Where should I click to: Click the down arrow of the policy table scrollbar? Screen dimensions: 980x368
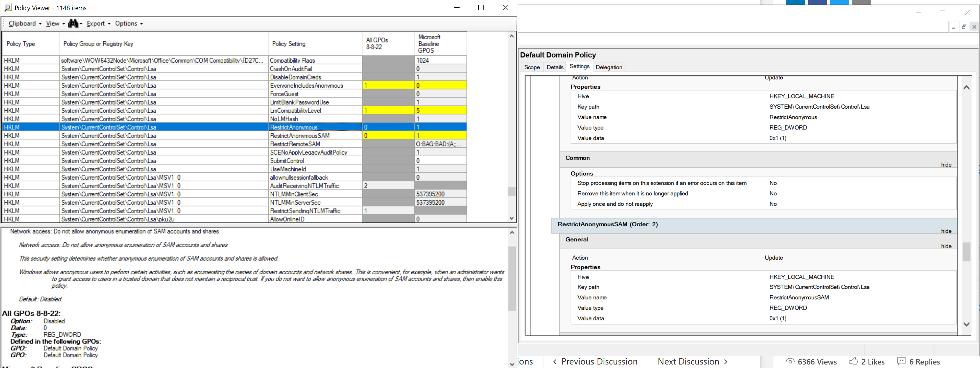point(511,218)
